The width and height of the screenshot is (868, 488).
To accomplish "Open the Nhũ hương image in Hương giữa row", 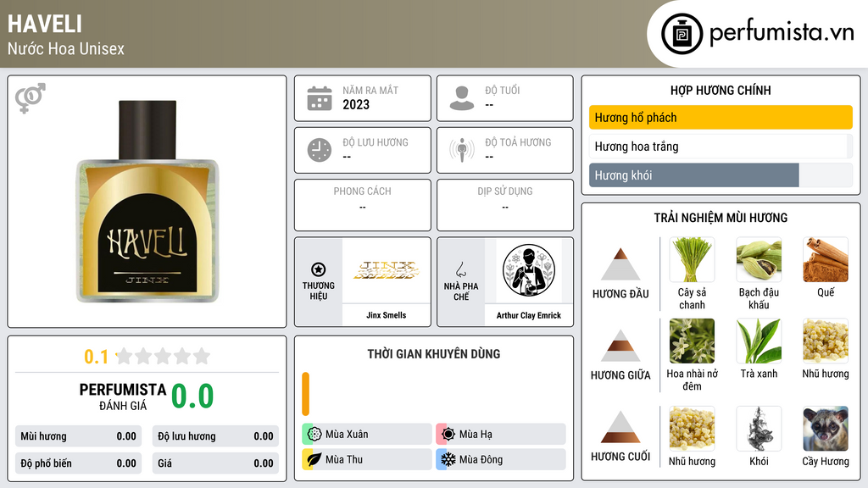I will tap(826, 341).
